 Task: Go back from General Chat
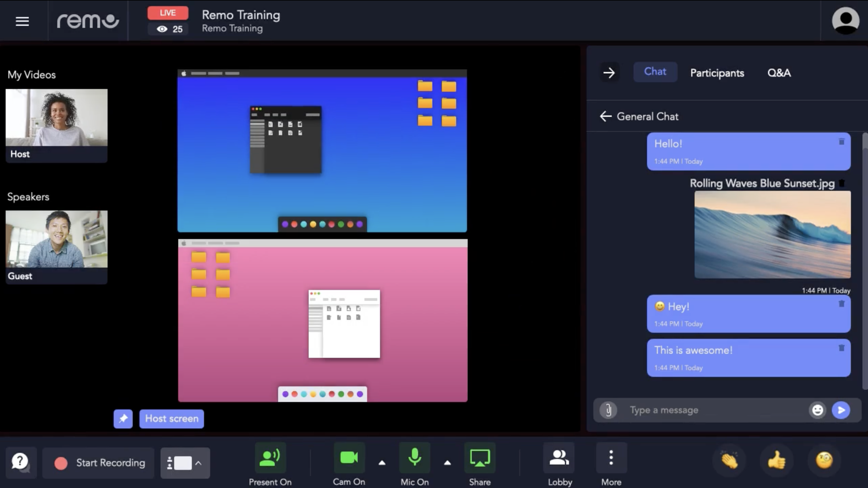(x=605, y=116)
